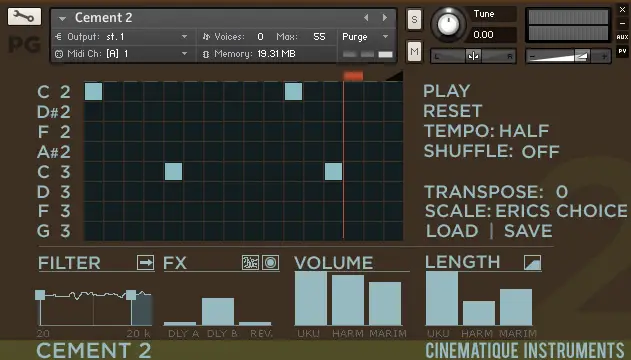The image size is (631, 360).
Task: Adjust the UKU volume bar
Action: [311, 298]
